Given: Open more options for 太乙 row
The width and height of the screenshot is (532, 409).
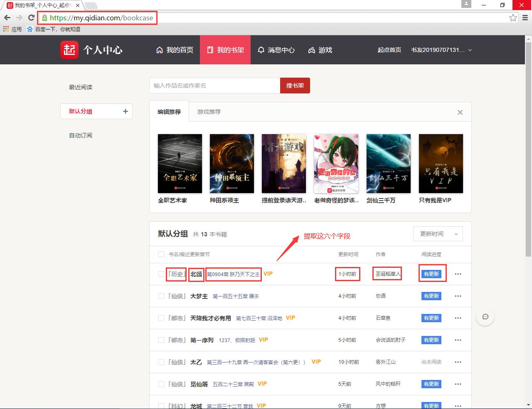Looking at the screenshot, I should 458,362.
